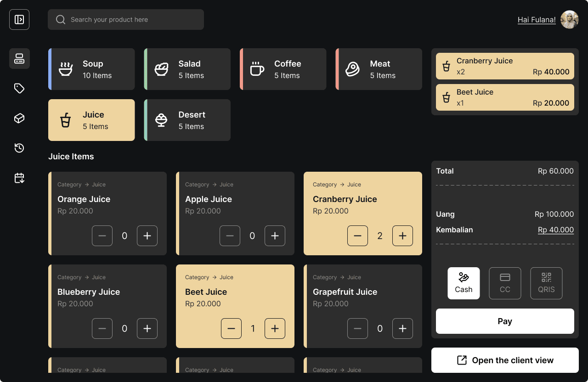Decrease Beet Juice quantity

pyautogui.click(x=231, y=329)
